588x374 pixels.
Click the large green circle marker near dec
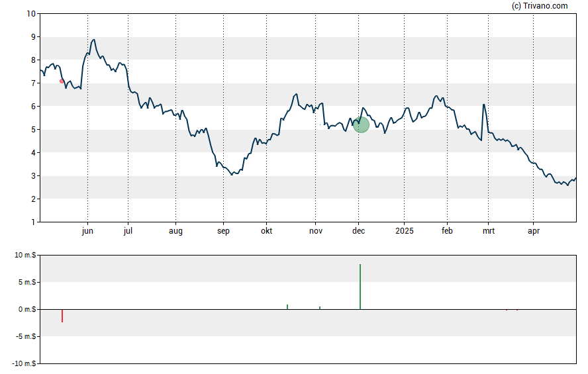point(361,125)
